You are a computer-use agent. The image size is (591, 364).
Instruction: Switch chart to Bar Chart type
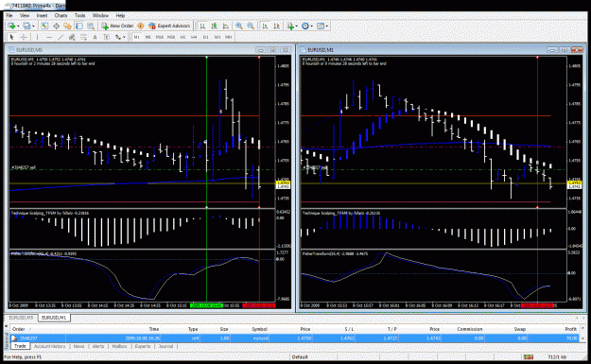point(202,26)
